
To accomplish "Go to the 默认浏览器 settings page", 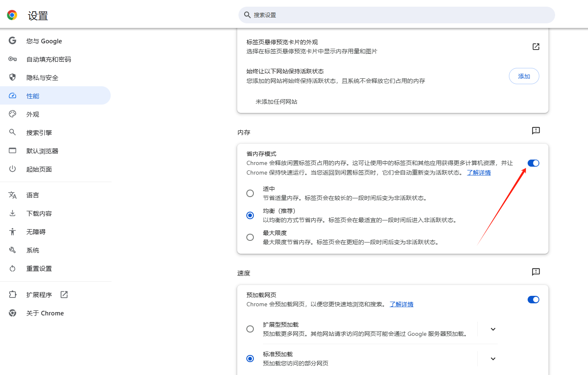I will (55, 151).
